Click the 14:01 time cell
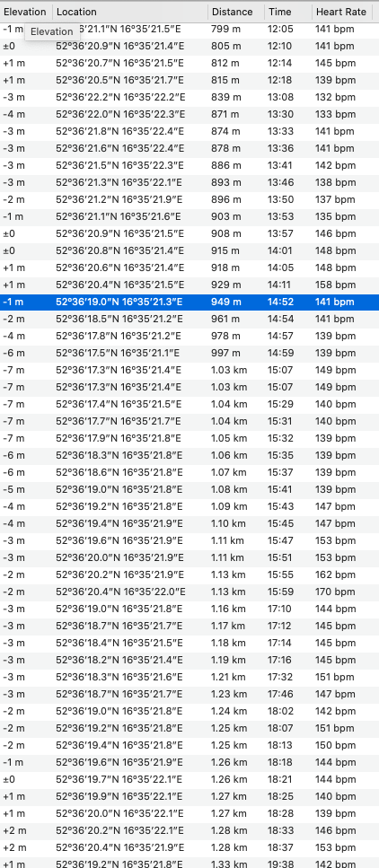This screenshot has height=868, width=379. [280, 250]
